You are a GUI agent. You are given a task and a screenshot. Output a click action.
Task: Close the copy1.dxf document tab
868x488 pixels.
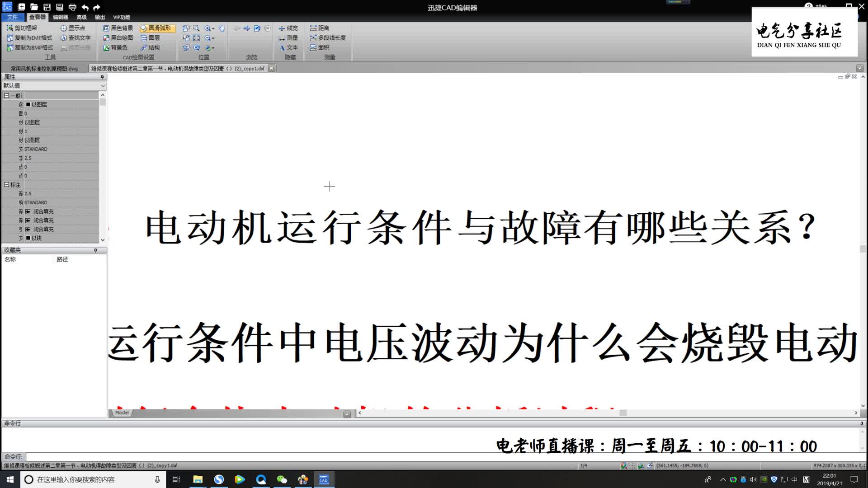pos(271,68)
